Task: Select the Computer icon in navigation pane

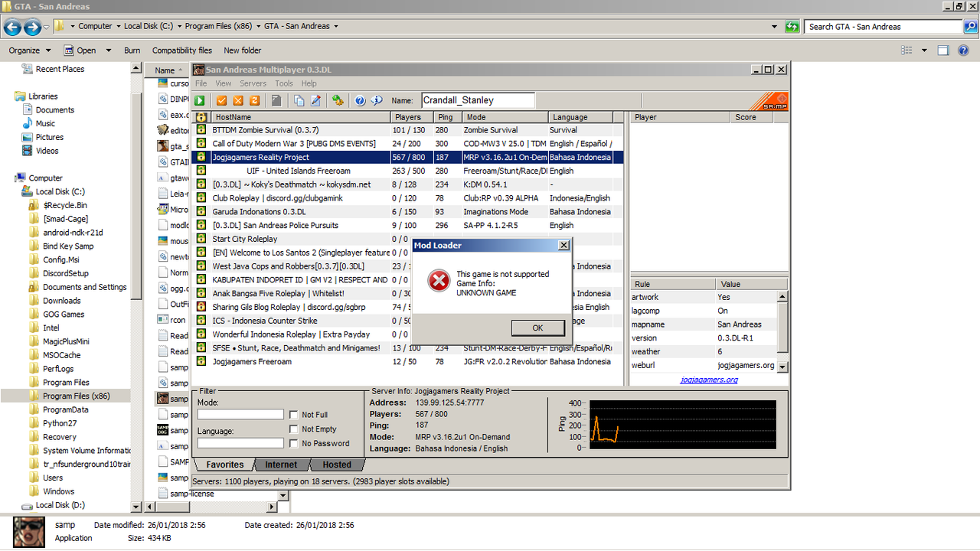Action: [x=20, y=178]
